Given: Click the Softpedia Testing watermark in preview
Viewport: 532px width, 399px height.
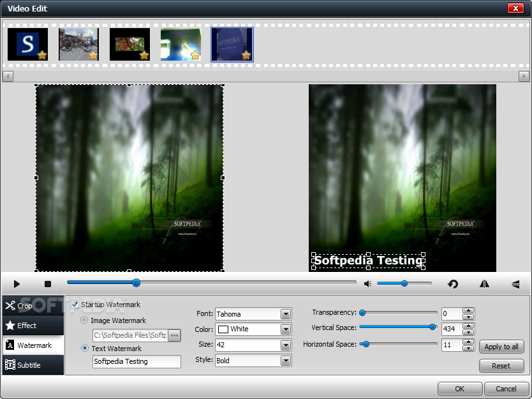Looking at the screenshot, I should point(369,261).
